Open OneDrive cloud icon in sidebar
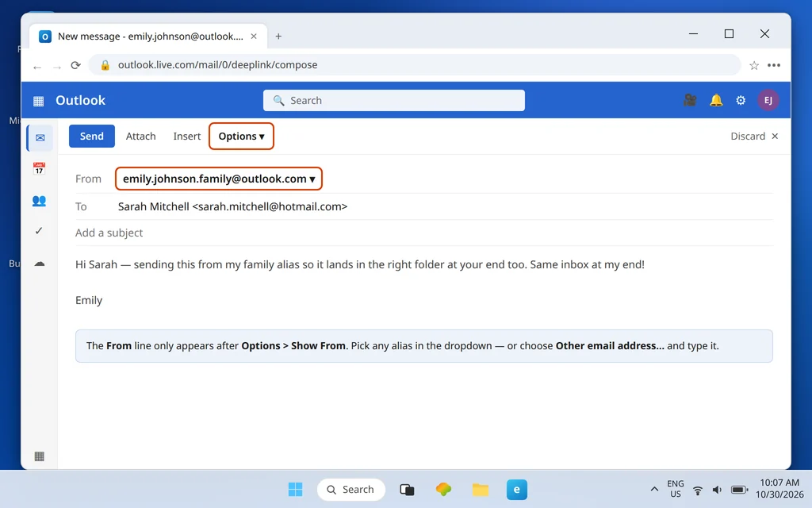 point(40,264)
